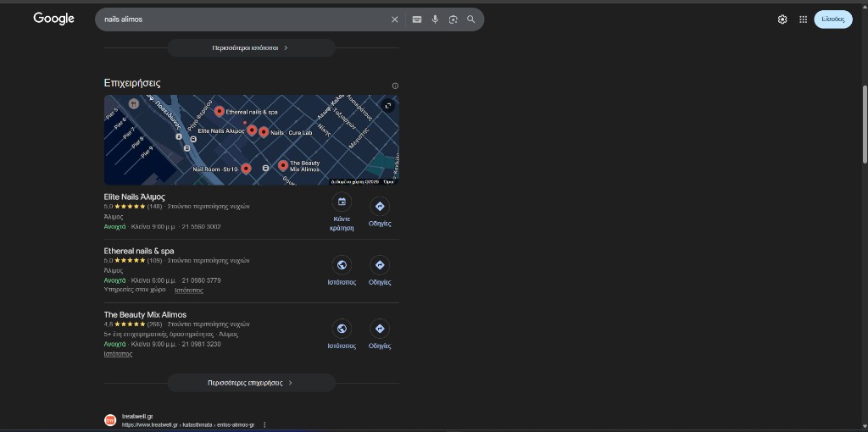868x432 pixels.
Task: Open the info icon next to Επιχειρήσεις
Action: click(x=395, y=86)
